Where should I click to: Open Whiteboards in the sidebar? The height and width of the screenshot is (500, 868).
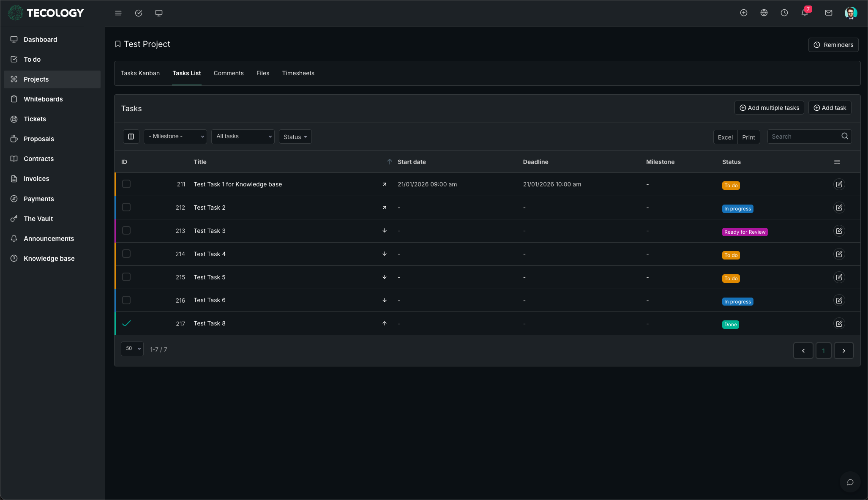(x=43, y=99)
